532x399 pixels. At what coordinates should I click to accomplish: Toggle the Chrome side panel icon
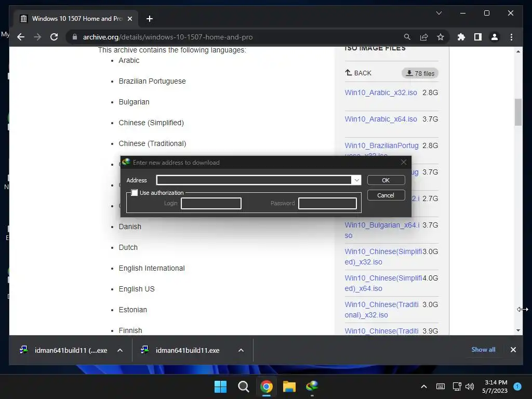[x=478, y=37]
